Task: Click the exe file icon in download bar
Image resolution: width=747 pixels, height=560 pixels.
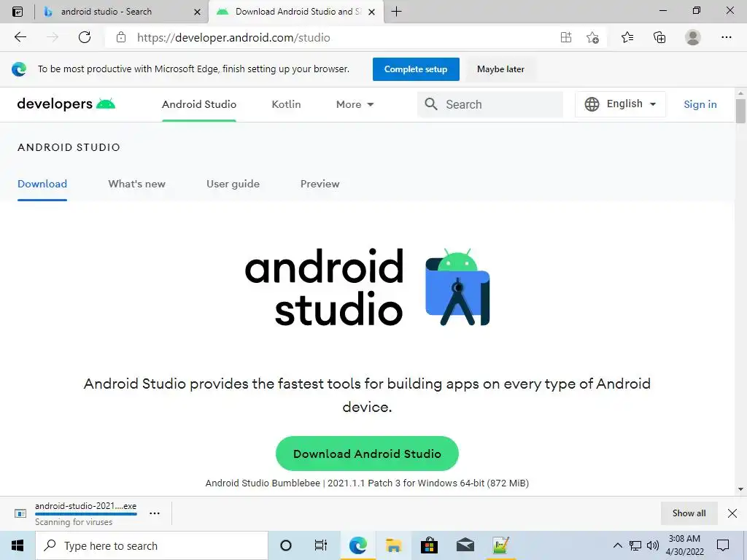Action: 20,513
